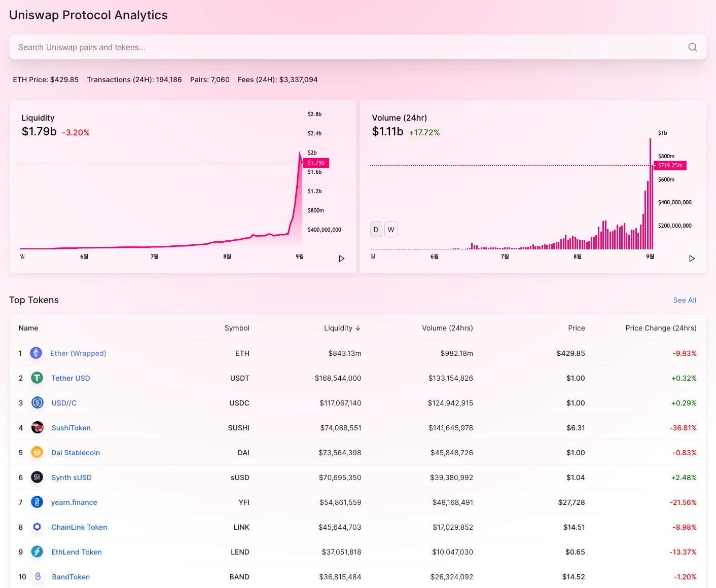This screenshot has height=588, width=716.
Task: Click the Tether USD token logo
Action: (x=37, y=378)
